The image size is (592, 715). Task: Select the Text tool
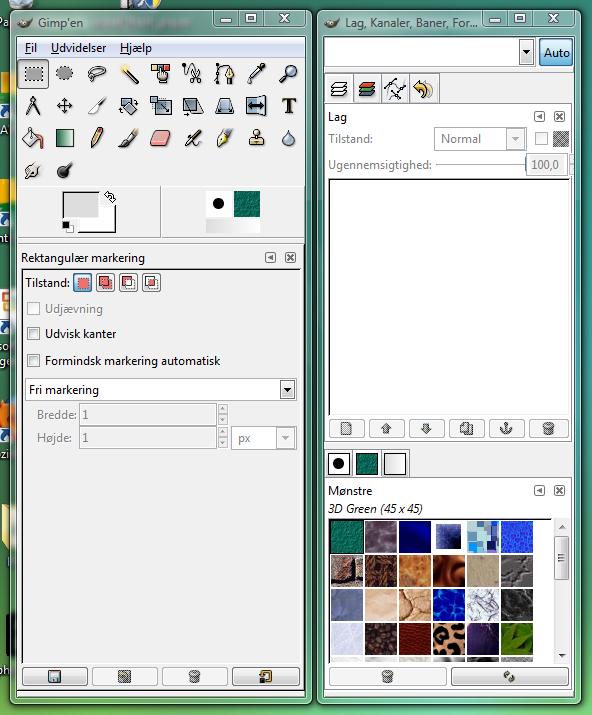tap(288, 106)
